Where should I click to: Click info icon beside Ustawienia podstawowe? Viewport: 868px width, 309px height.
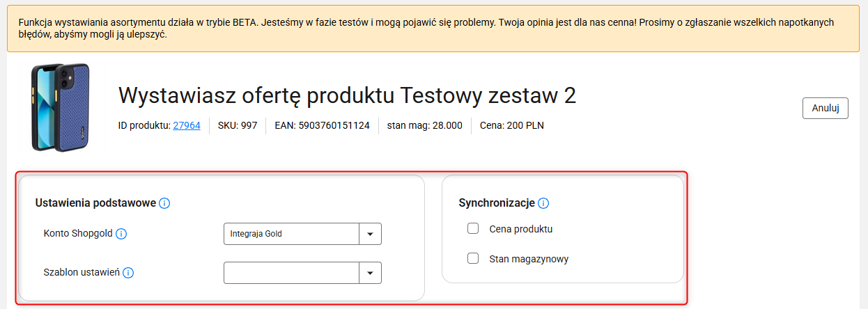164,203
